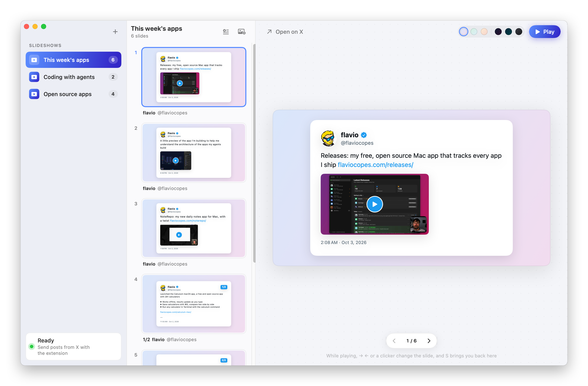Click the slide list scrollbar
The width and height of the screenshot is (588, 386).
(x=254, y=153)
